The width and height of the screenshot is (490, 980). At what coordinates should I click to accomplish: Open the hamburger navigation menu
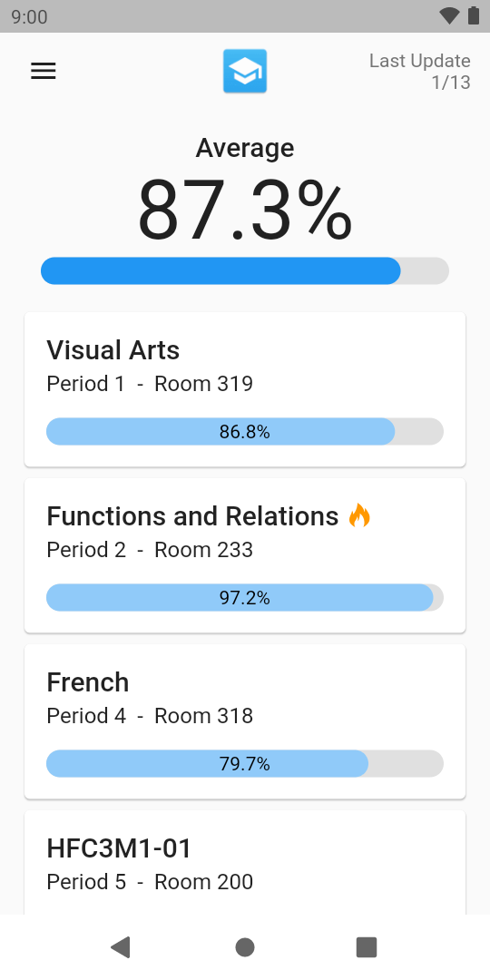[44, 72]
